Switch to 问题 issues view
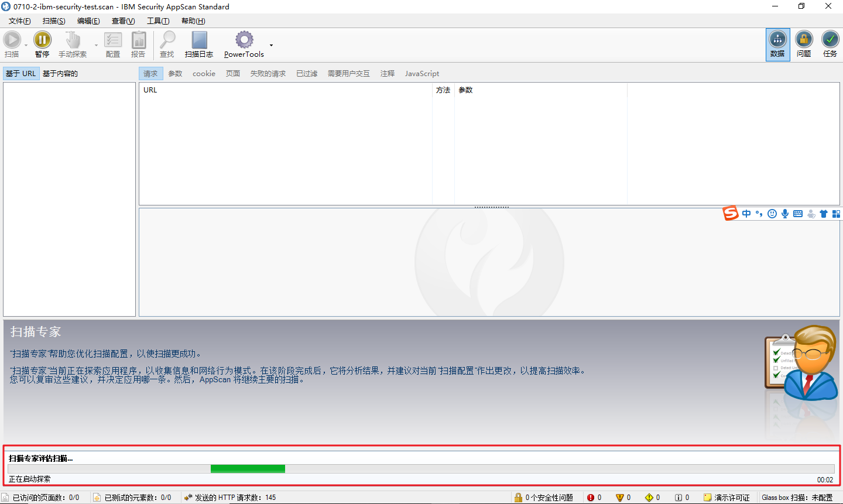 804,44
